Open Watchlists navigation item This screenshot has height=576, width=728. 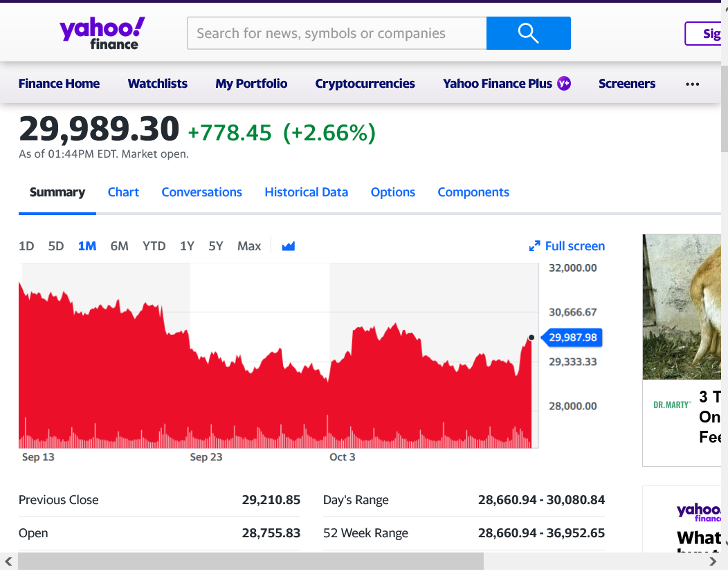(157, 84)
